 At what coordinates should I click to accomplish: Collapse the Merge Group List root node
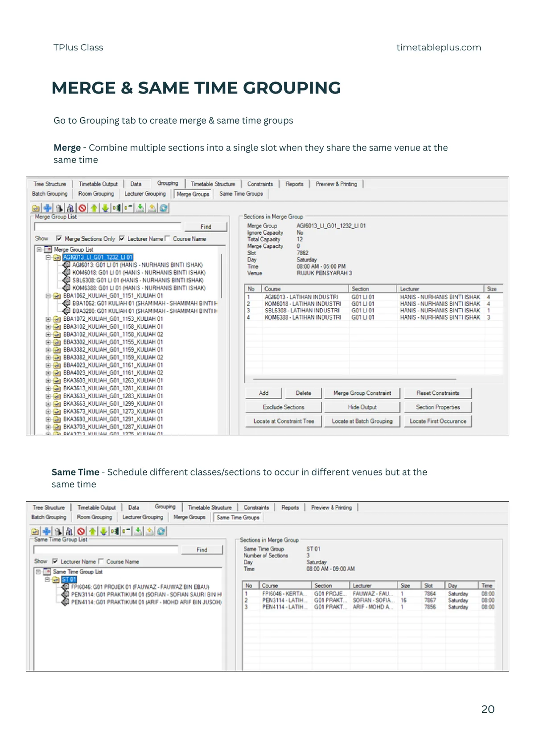39,249
